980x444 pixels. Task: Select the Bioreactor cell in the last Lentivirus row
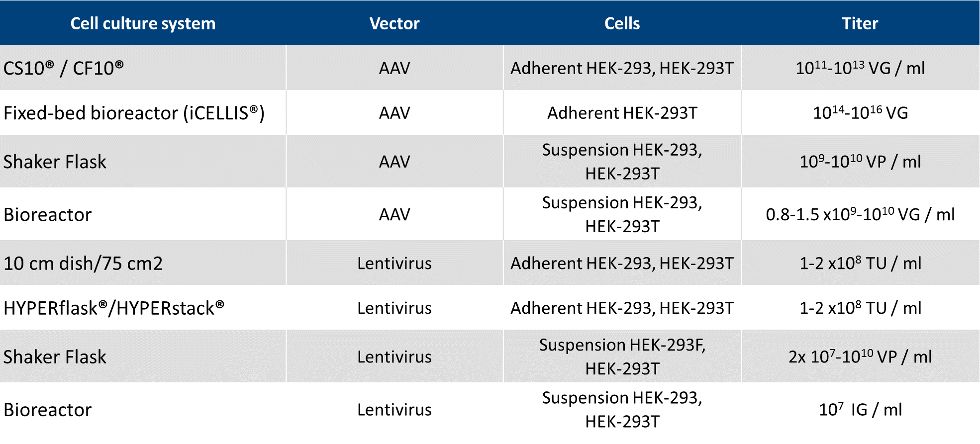pos(48,409)
